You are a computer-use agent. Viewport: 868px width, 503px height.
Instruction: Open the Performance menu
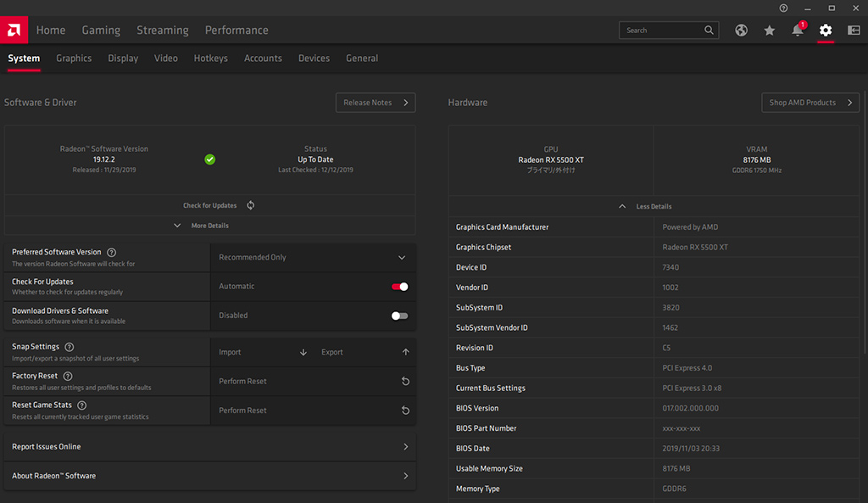(236, 31)
